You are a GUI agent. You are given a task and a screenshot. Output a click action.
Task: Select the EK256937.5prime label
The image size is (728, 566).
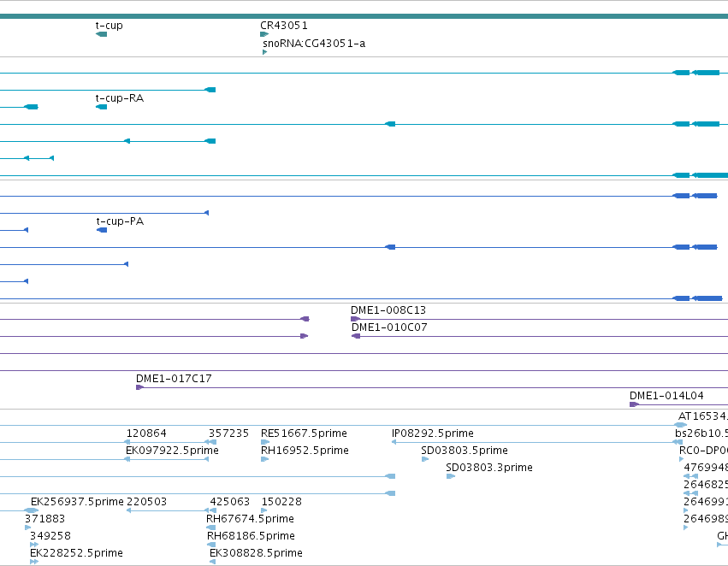click(77, 502)
